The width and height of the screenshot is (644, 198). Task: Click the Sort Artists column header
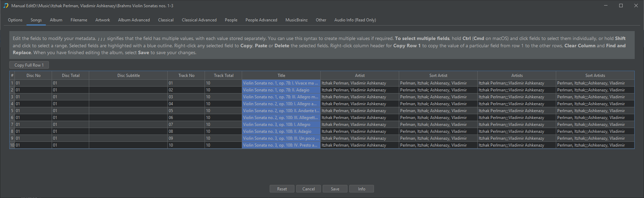[x=595, y=76]
